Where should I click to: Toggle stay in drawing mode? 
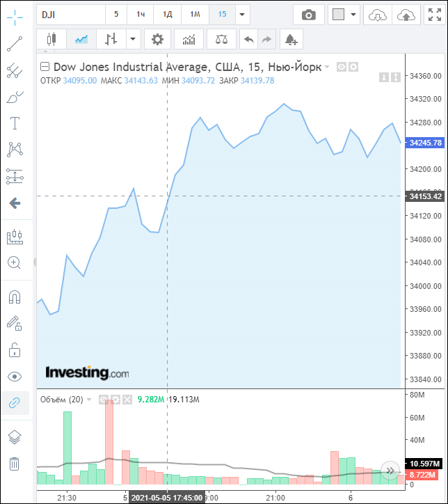click(15, 323)
